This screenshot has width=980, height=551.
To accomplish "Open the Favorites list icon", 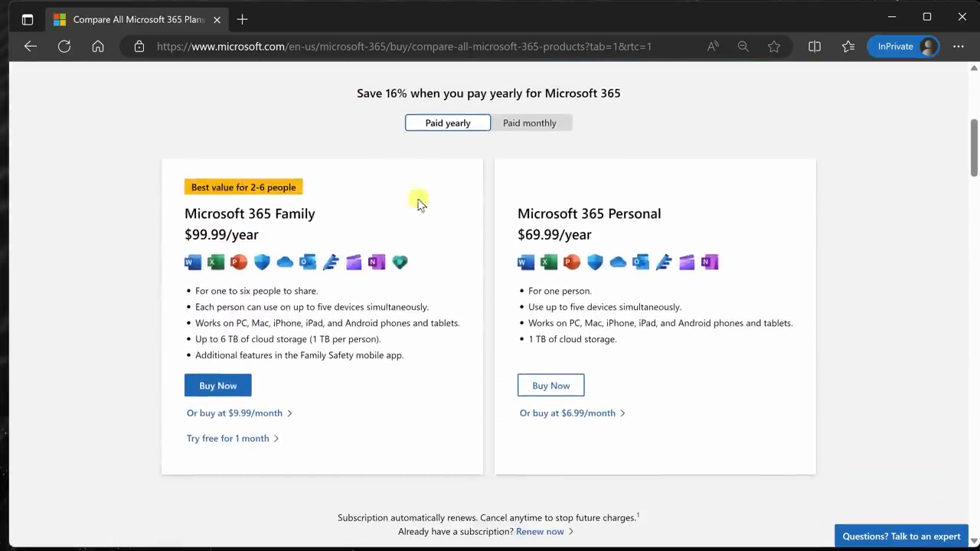I will 848,47.
